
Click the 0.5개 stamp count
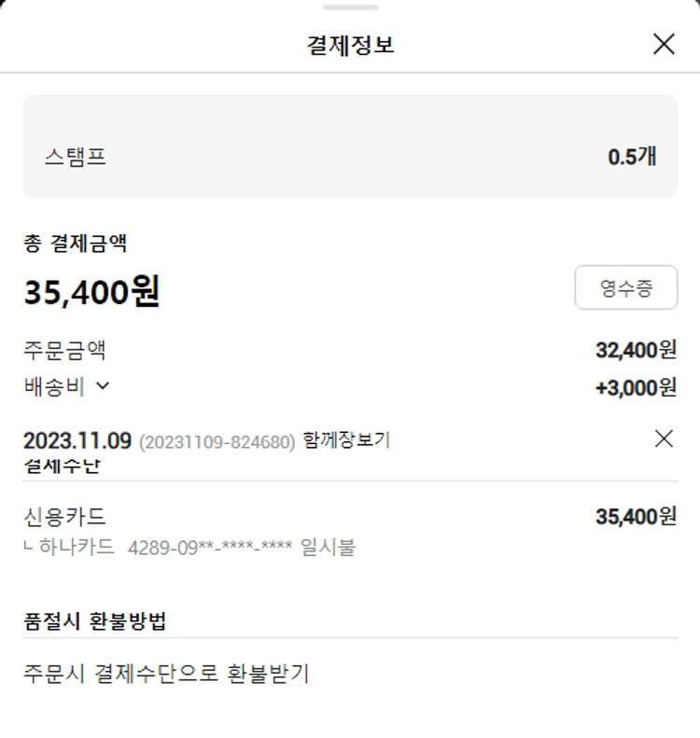[632, 157]
